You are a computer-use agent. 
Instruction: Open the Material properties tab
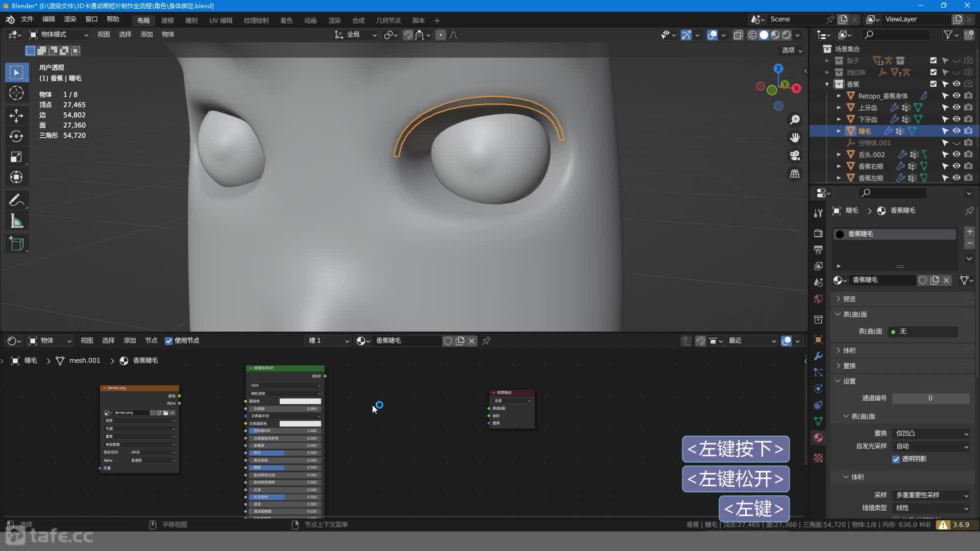click(818, 438)
